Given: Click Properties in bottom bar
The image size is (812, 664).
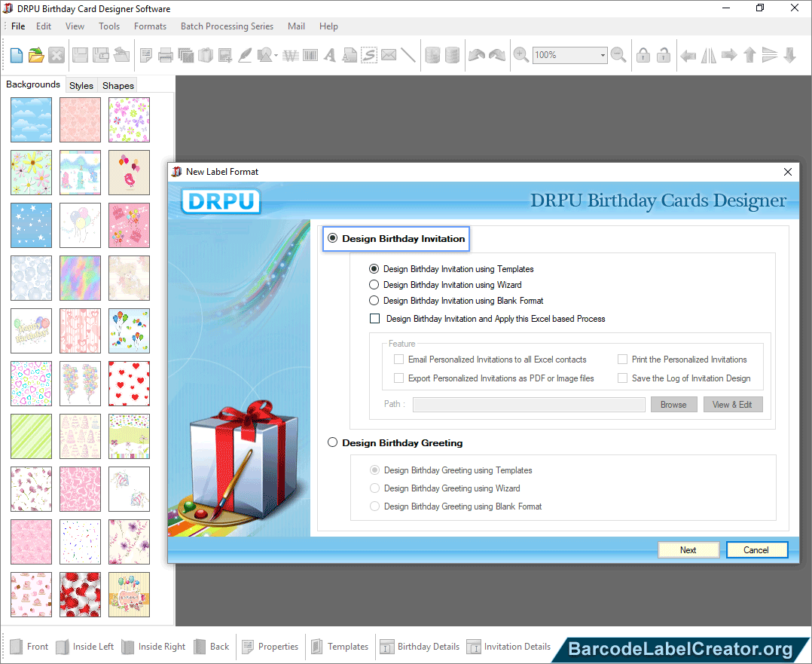Looking at the screenshot, I should pos(270,647).
